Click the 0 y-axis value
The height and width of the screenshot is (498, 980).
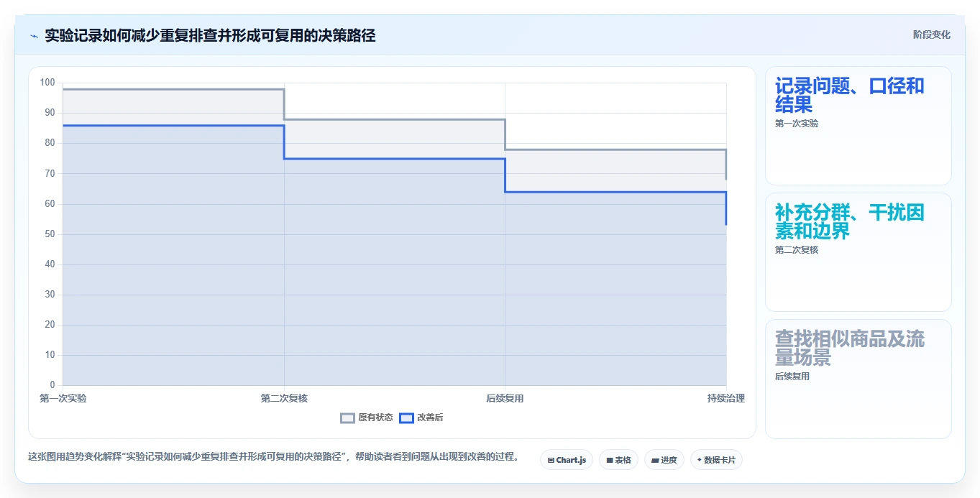point(52,385)
